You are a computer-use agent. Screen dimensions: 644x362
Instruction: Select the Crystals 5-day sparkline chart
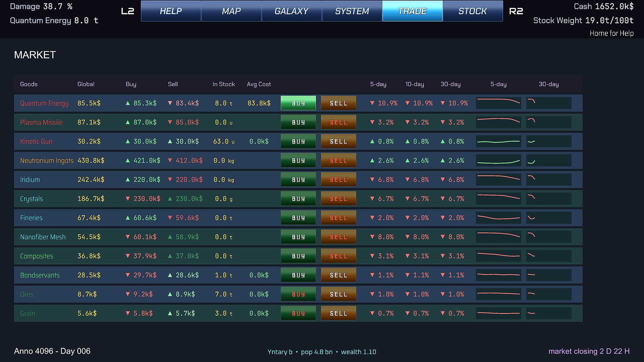click(x=498, y=198)
